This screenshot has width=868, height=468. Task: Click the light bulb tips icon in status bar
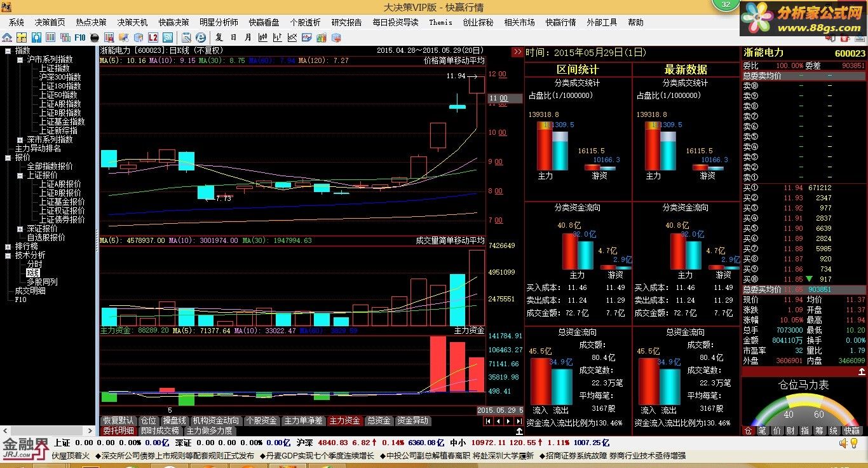pyautogui.click(x=855, y=443)
